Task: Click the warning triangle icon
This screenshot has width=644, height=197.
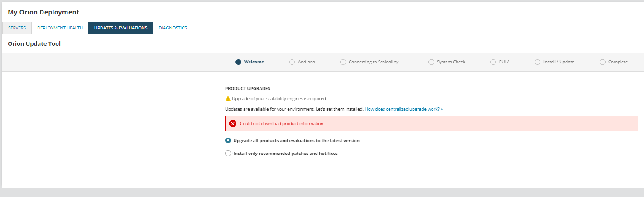Action: click(x=228, y=99)
